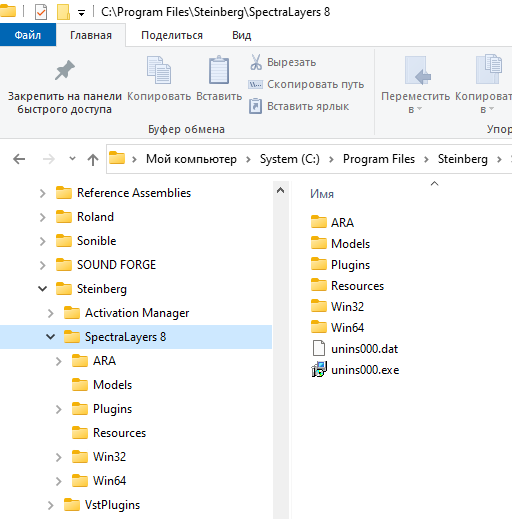The height and width of the screenshot is (519, 512).
Task: Expand the VstPlugins tree node
Action: point(50,505)
